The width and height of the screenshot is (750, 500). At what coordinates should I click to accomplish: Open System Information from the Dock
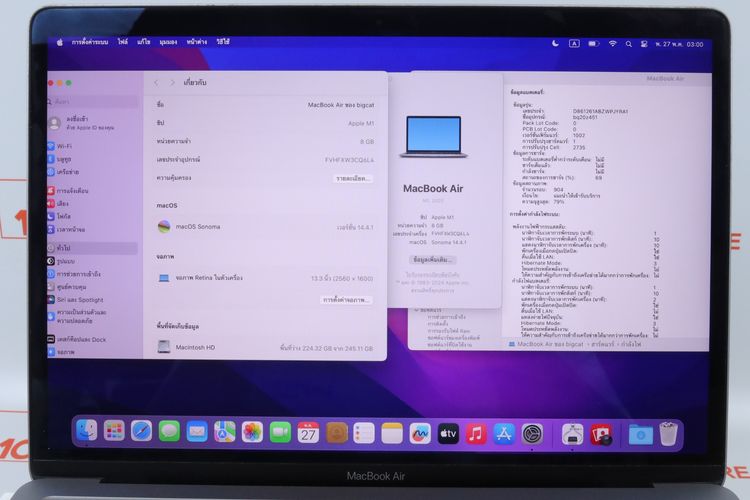click(x=573, y=434)
